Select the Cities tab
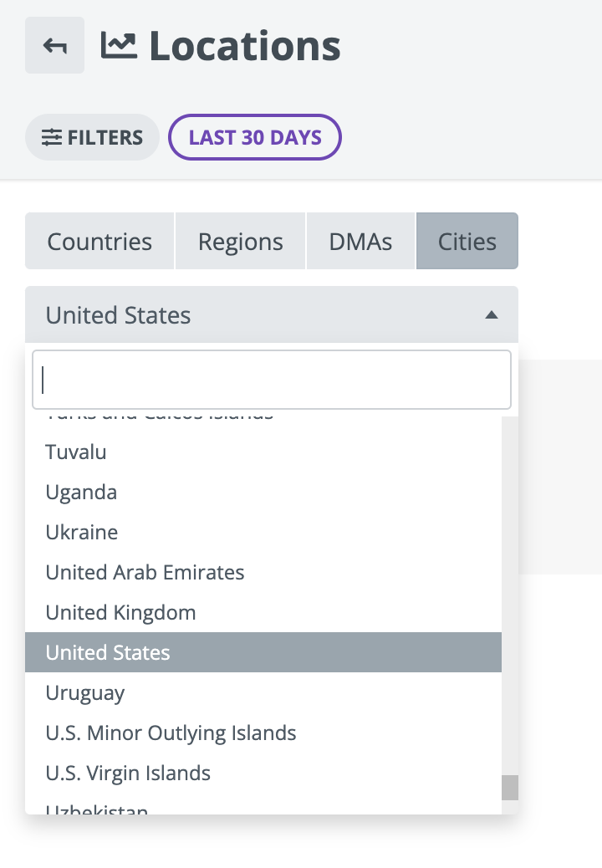This screenshot has width=602, height=868. point(467,242)
